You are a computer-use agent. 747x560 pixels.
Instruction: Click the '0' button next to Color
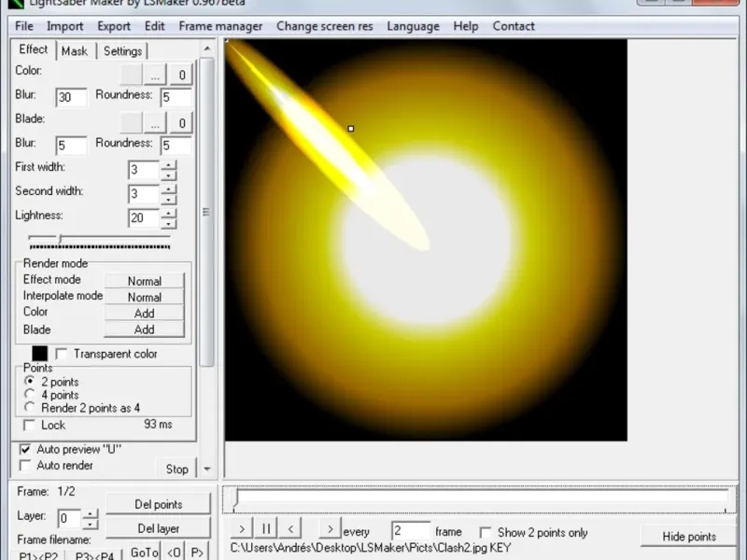coord(181,75)
